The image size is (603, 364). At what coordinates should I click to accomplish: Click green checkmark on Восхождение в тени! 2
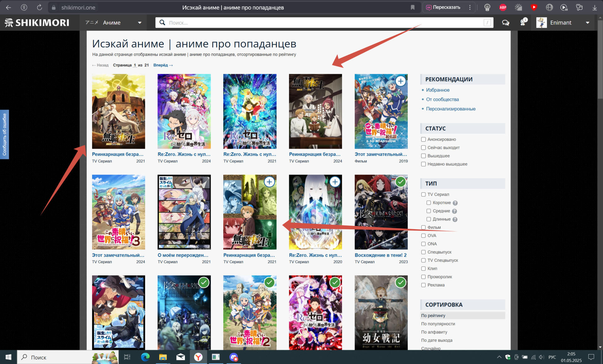point(400,182)
